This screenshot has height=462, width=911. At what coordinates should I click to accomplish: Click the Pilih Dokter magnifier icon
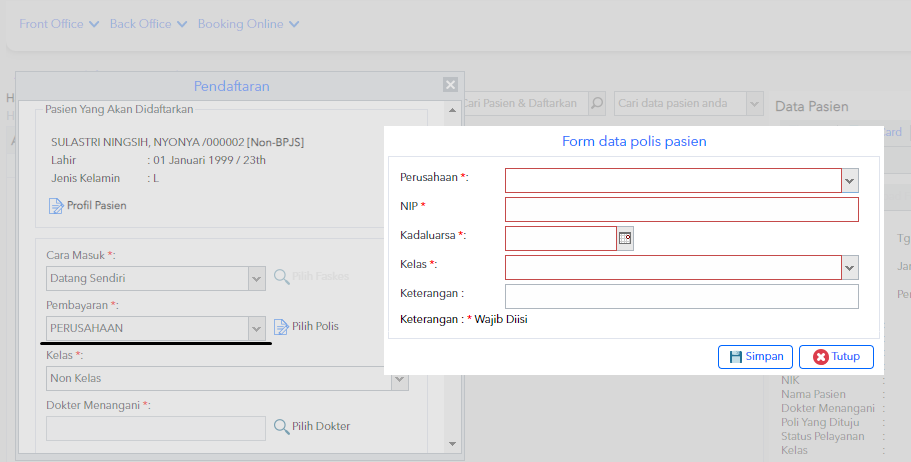[x=282, y=427]
